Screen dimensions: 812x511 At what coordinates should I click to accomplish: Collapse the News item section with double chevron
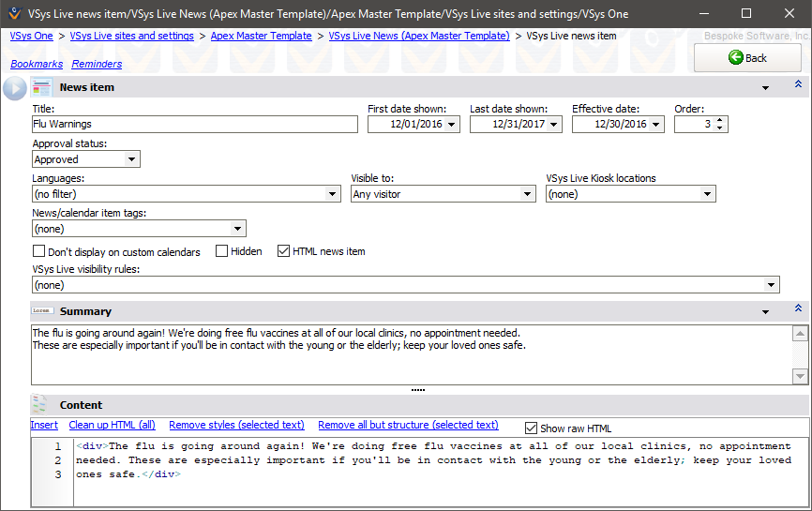point(798,85)
